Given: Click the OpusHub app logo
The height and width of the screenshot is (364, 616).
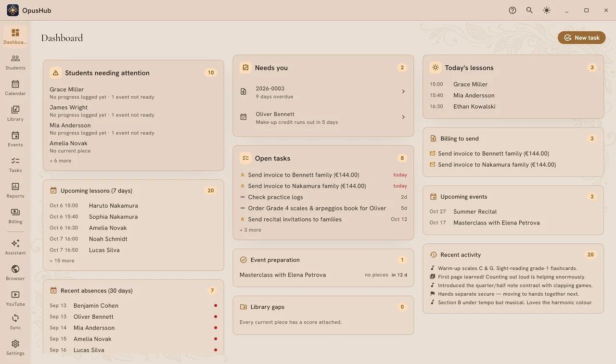Looking at the screenshot, I should point(13,10).
